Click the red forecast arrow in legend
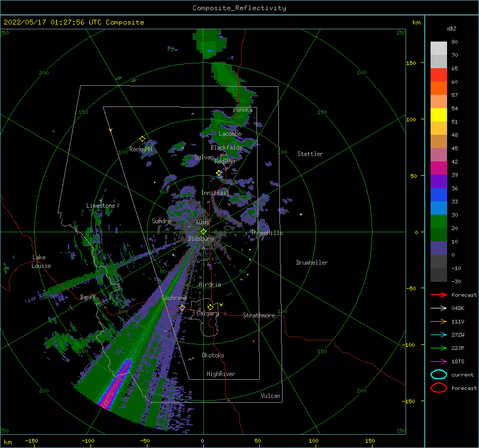This screenshot has height=448, width=479. click(439, 295)
